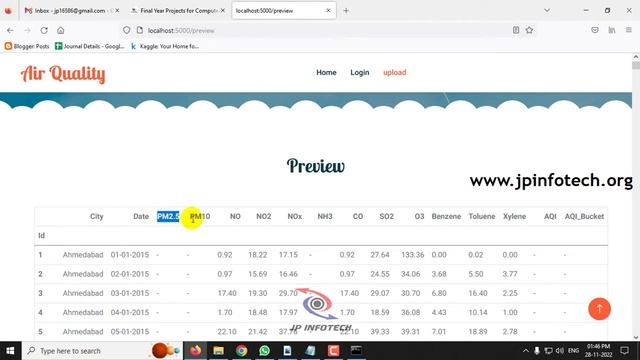
Task: Click the Air Quality site logo
Action: point(63,74)
